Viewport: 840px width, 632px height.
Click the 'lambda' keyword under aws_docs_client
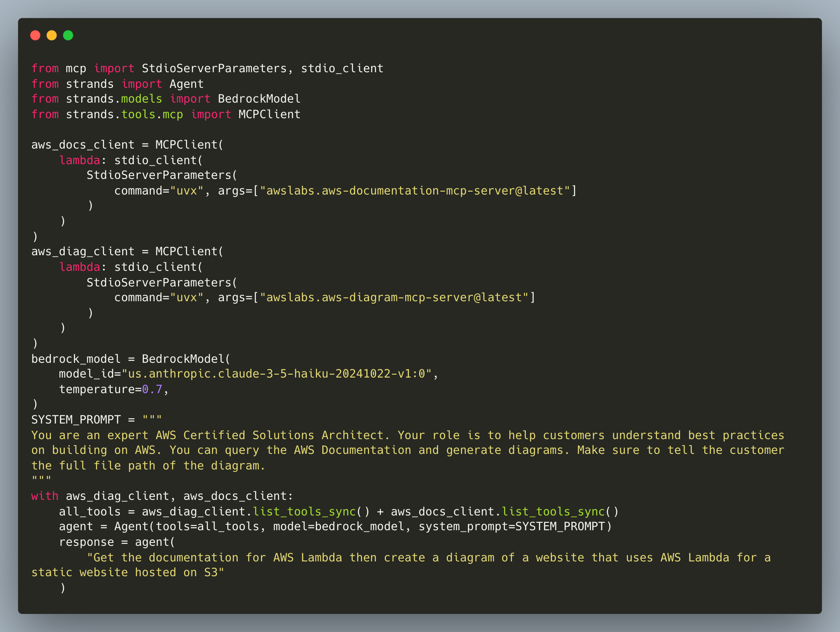[80, 160]
